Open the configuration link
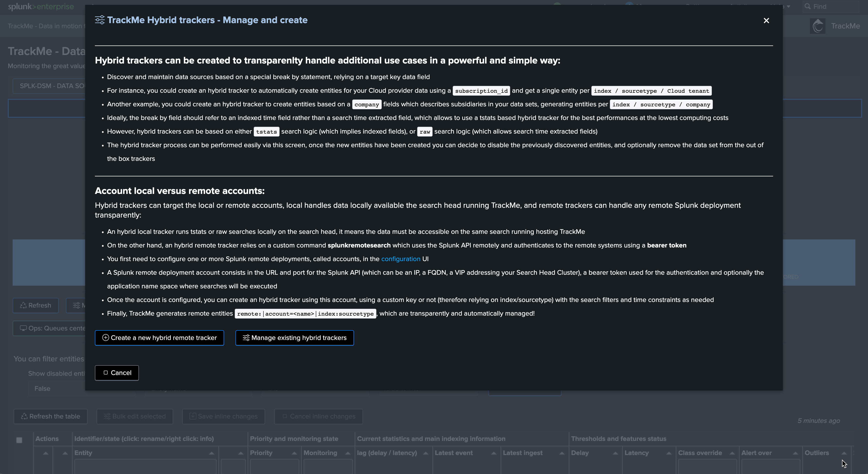The height and width of the screenshot is (474, 868). (401, 259)
